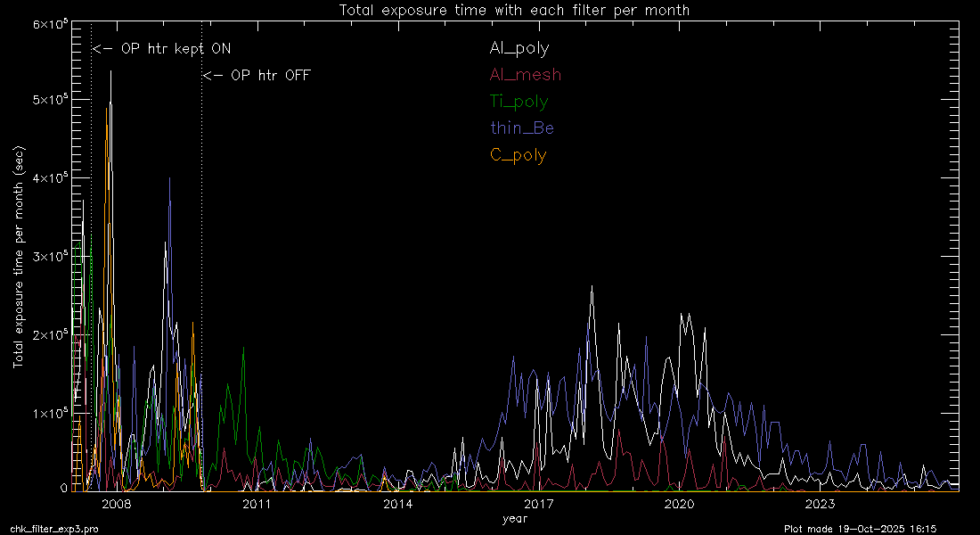Screen dimensions: 980x535
Task: Select the 3×10^5 y-axis tick label
Action: (52, 257)
